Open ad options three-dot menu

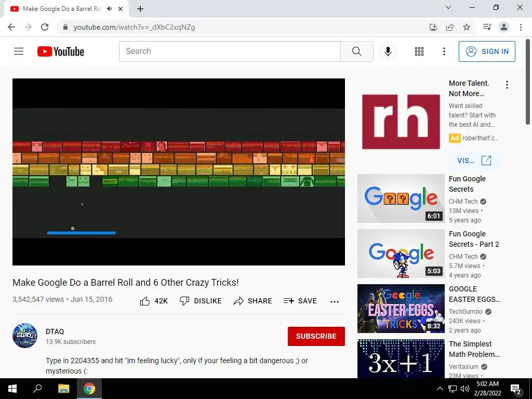click(x=507, y=85)
